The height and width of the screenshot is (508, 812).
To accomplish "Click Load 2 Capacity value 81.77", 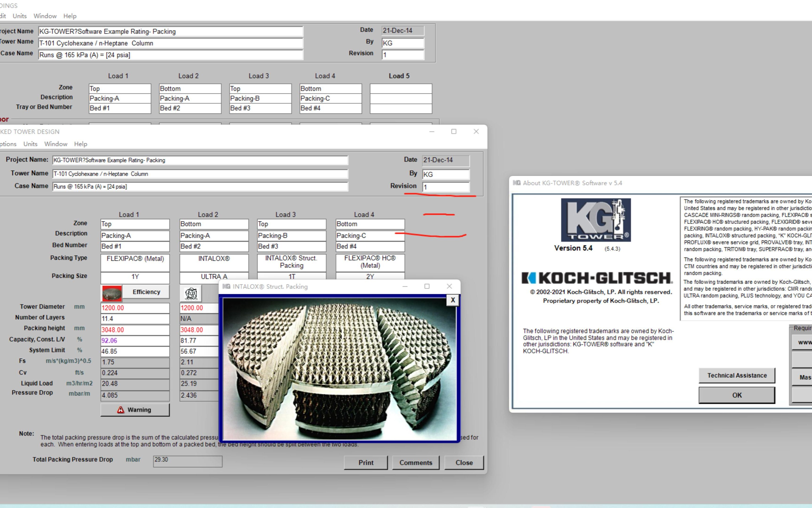I will [199, 340].
